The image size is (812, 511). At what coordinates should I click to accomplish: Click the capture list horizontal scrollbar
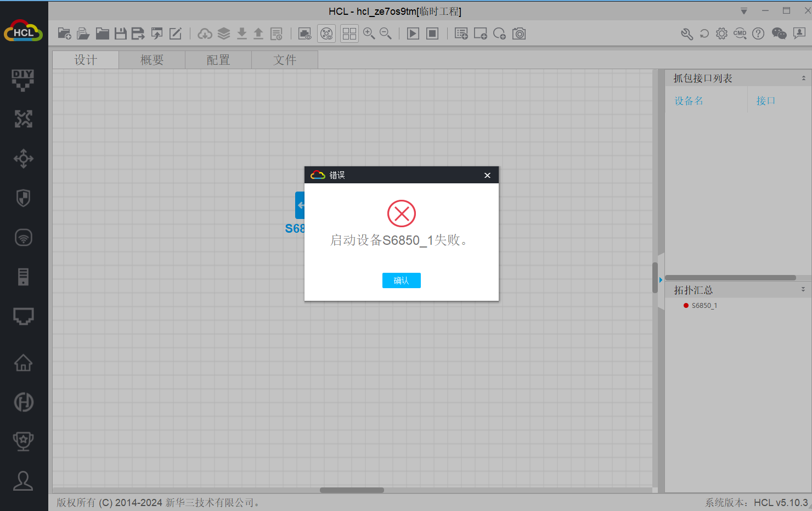(730, 278)
